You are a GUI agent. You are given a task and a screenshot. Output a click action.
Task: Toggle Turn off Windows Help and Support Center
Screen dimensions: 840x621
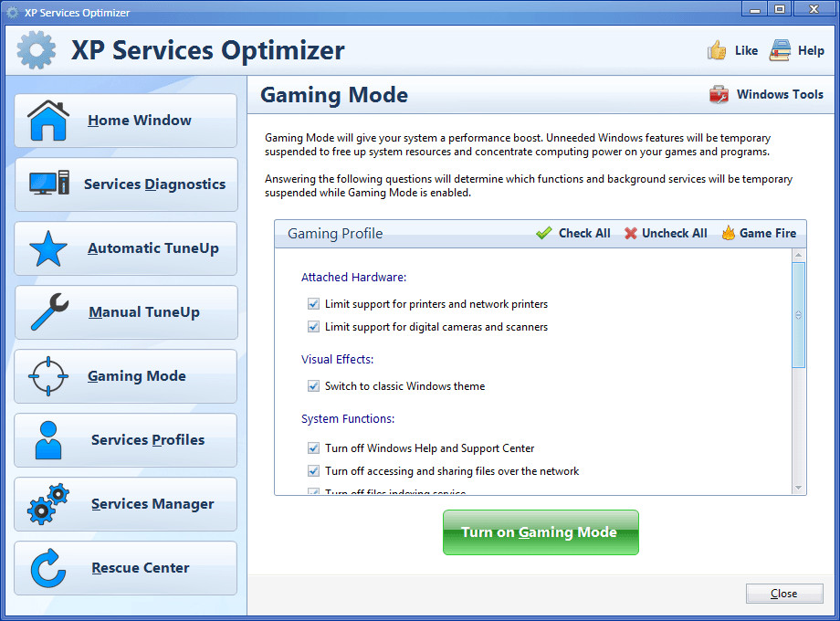pyautogui.click(x=313, y=447)
